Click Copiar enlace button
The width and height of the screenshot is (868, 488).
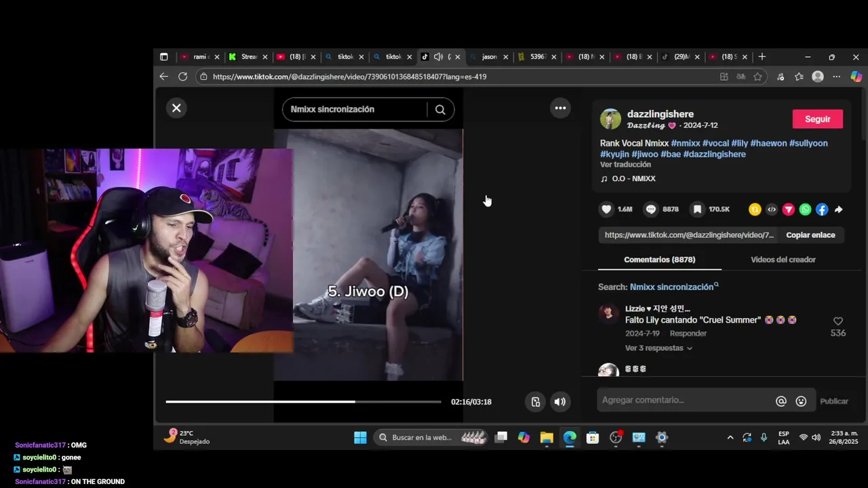click(x=810, y=235)
